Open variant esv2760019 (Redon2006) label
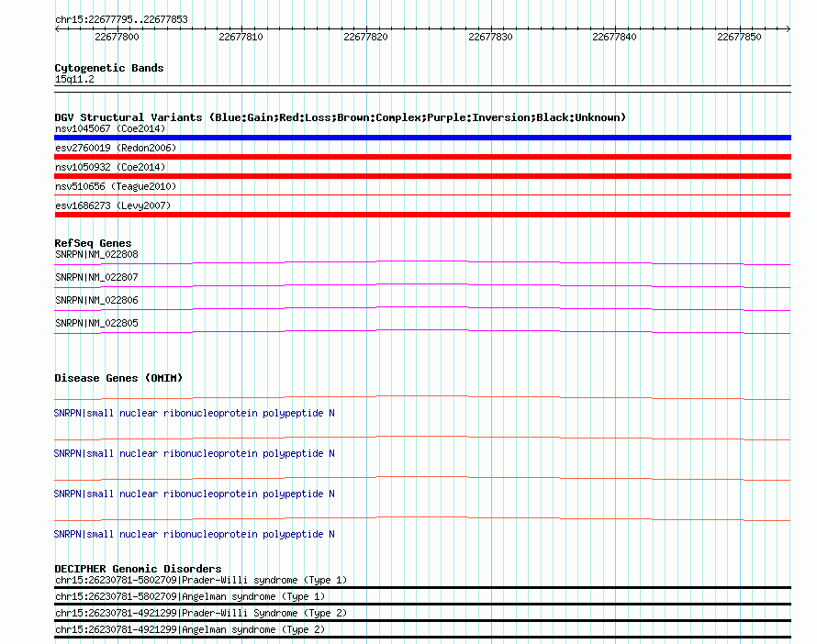This screenshot has height=644, width=817. coord(116,148)
